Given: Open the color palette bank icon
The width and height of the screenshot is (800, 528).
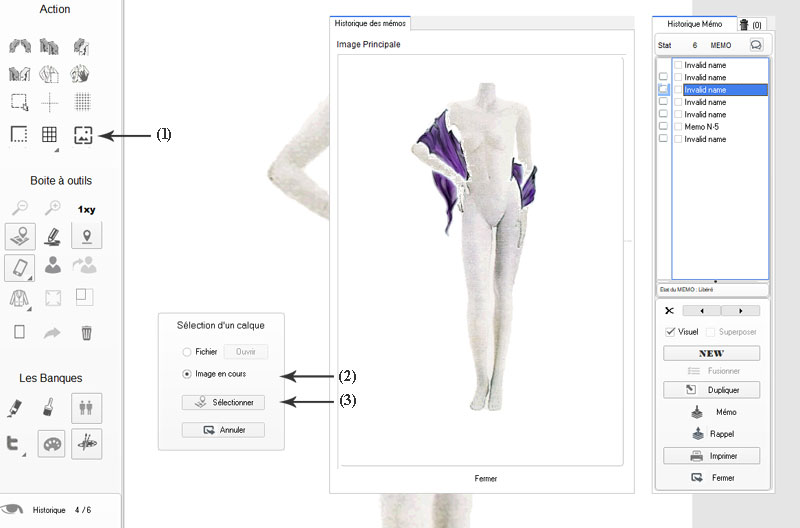Looking at the screenshot, I should [x=51, y=443].
